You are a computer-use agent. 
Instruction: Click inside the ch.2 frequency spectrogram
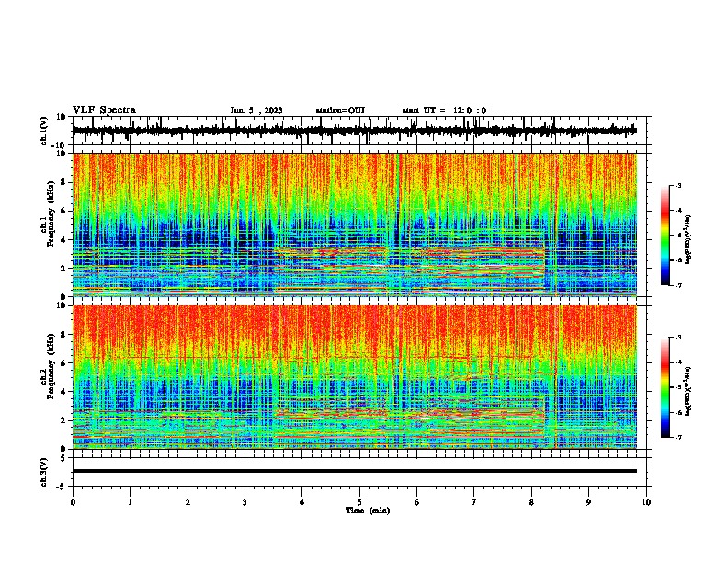click(x=355, y=377)
